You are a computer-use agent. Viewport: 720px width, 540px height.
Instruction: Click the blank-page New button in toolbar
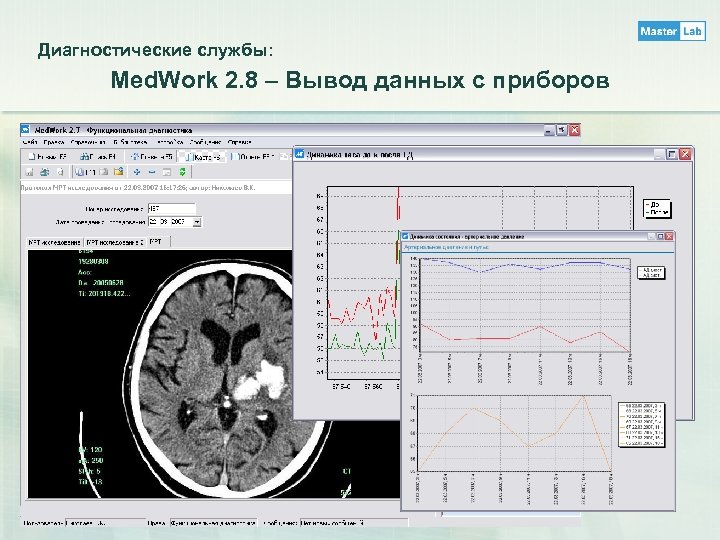47,157
